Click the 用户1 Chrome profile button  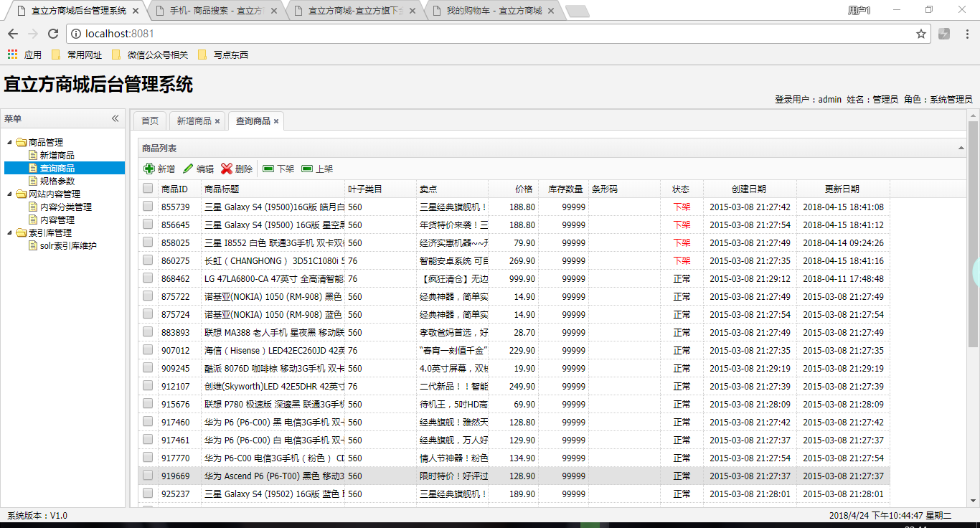[859, 10]
